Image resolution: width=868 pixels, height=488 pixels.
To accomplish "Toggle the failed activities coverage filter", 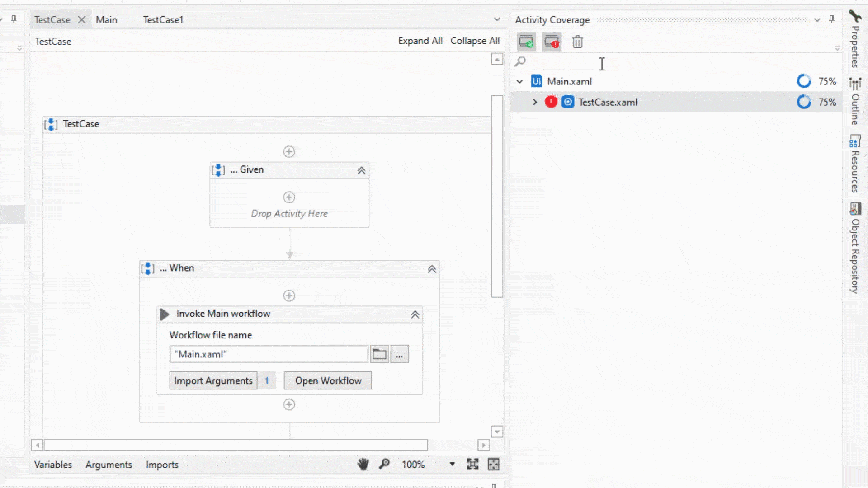I will (x=552, y=42).
